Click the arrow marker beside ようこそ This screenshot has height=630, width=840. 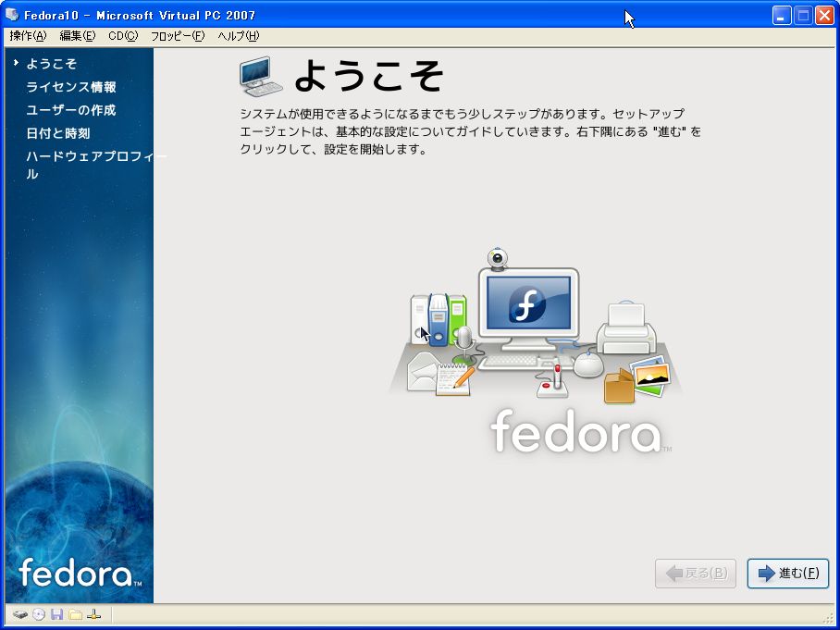pyautogui.click(x=16, y=63)
